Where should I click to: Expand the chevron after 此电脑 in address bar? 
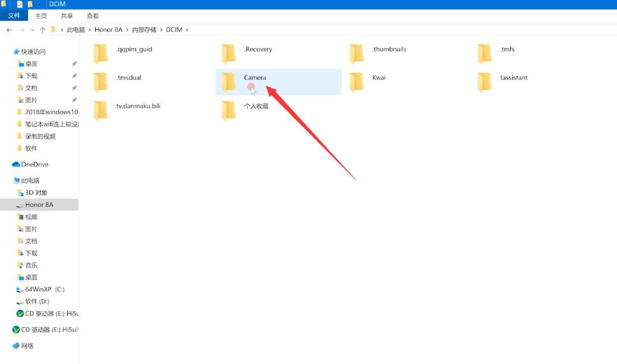pos(89,30)
